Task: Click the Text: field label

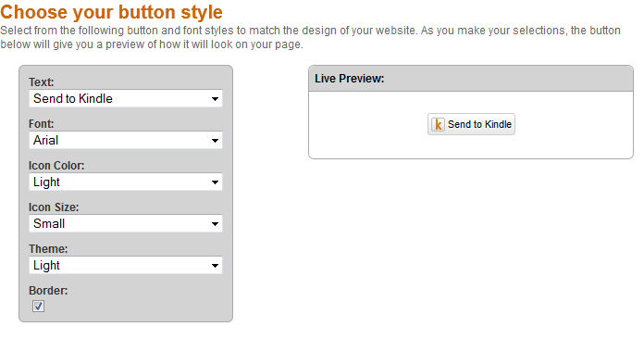Action: point(41,82)
